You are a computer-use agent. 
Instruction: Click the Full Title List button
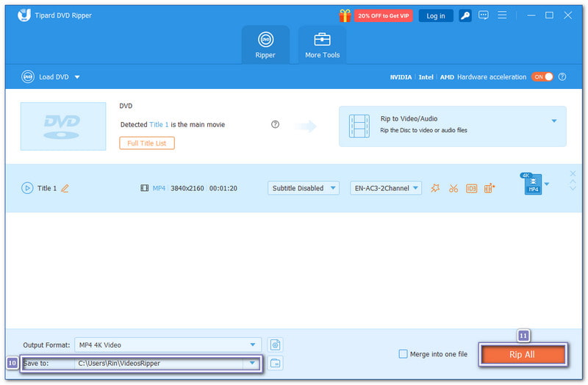tap(147, 143)
